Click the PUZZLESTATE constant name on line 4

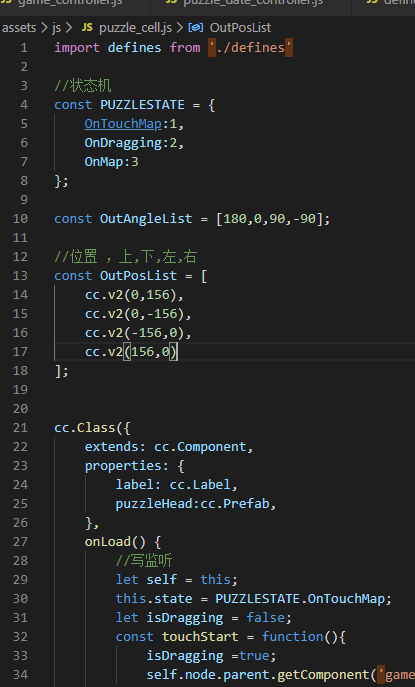pyautogui.click(x=142, y=105)
